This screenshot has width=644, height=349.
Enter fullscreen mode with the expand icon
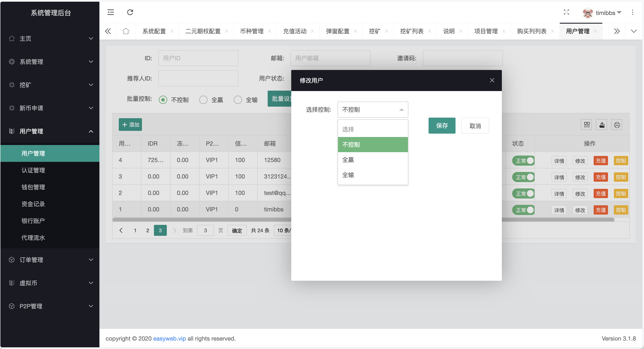pos(567,12)
